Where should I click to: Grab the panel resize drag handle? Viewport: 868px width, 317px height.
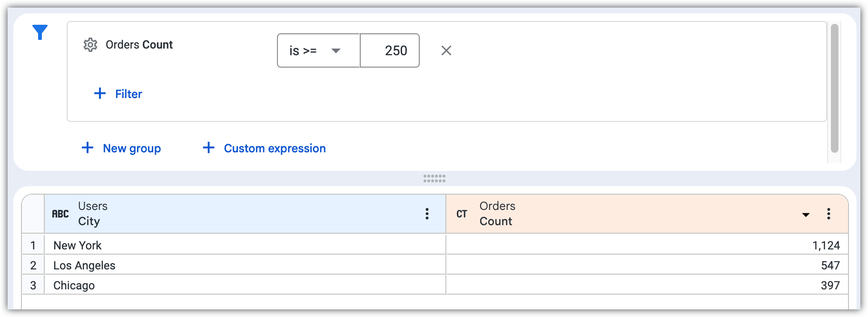(434, 178)
